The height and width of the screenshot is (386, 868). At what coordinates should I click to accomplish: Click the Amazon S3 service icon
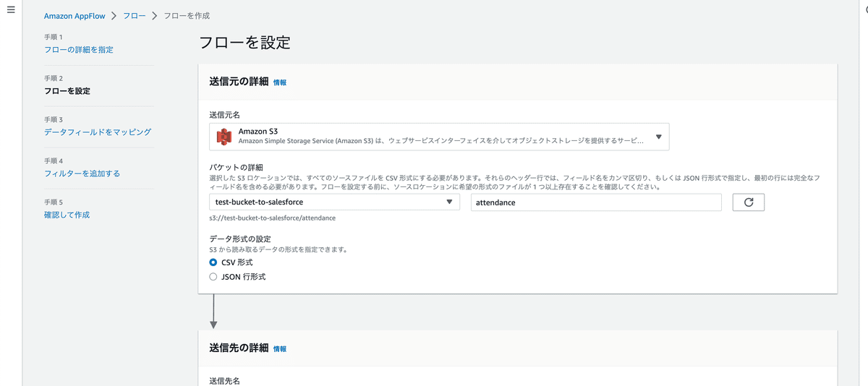(x=224, y=136)
